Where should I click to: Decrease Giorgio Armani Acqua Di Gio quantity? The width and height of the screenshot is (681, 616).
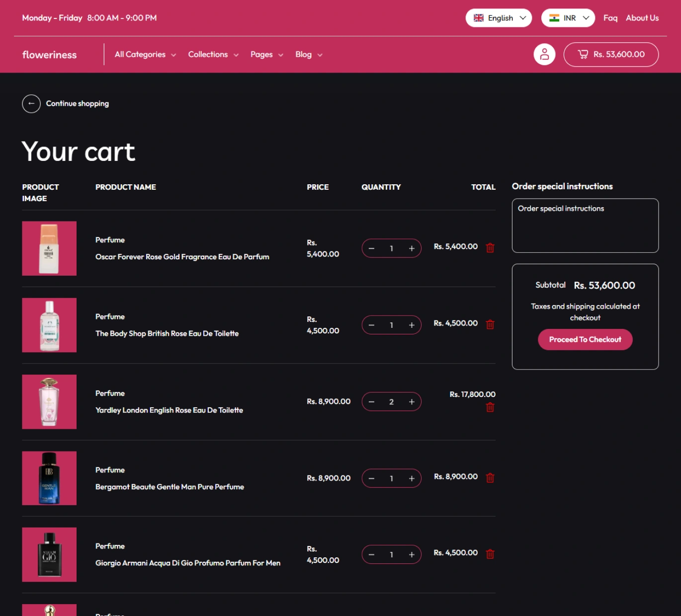click(371, 554)
